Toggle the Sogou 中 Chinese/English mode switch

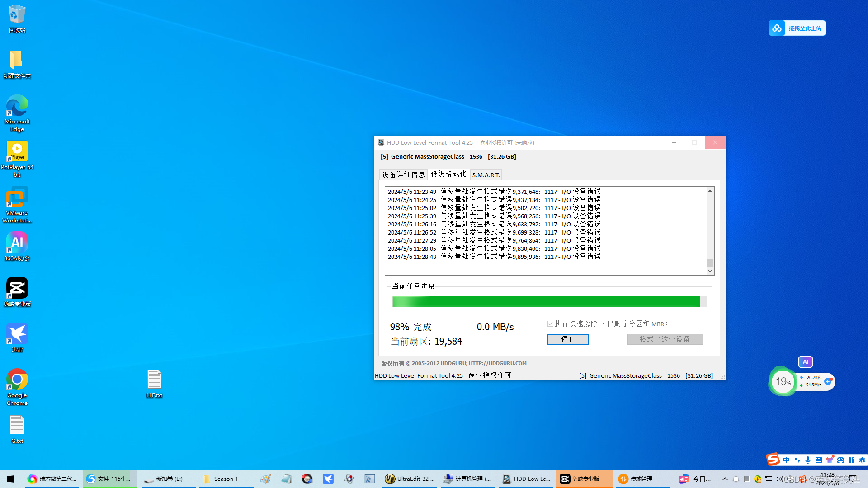pos(786,460)
